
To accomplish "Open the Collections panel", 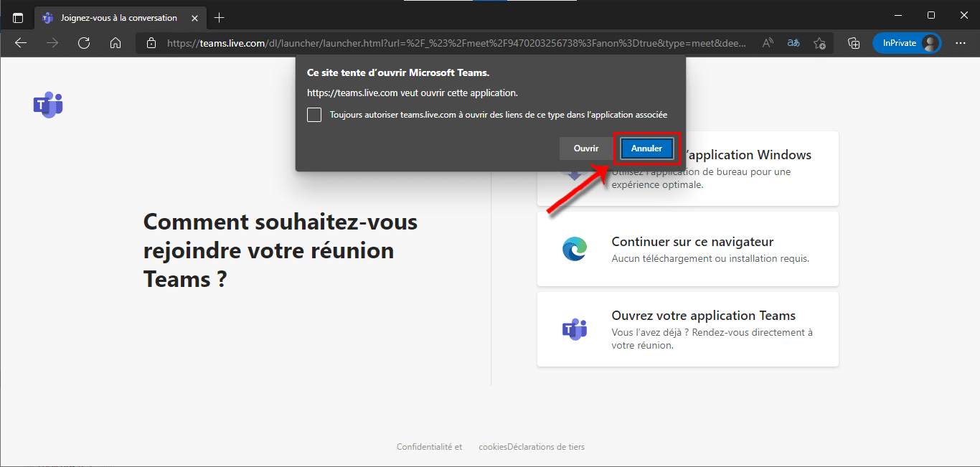I will tap(854, 43).
